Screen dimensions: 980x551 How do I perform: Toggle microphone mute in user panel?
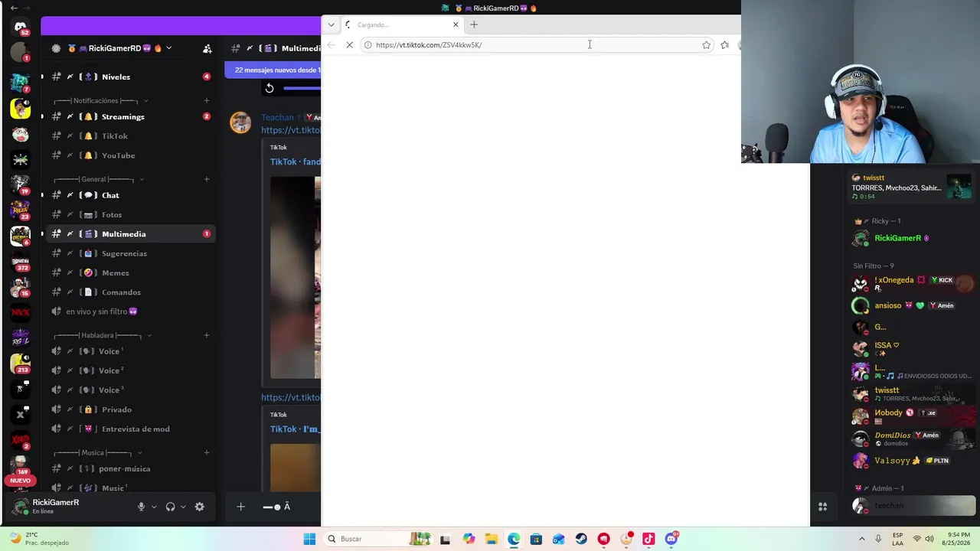point(141,507)
